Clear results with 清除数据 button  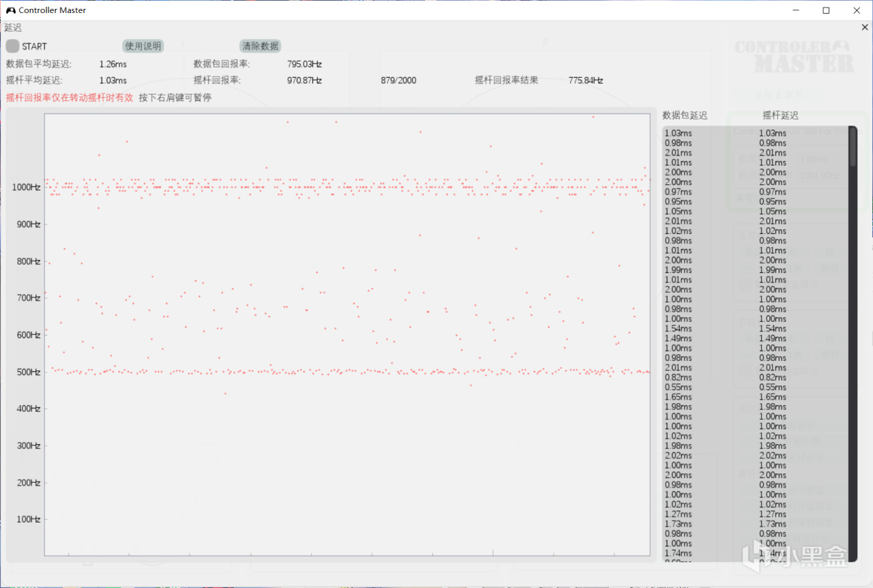(x=261, y=46)
